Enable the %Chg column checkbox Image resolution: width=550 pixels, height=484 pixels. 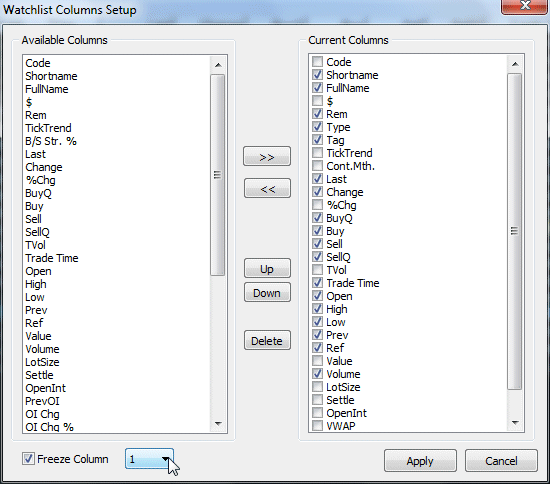317,205
